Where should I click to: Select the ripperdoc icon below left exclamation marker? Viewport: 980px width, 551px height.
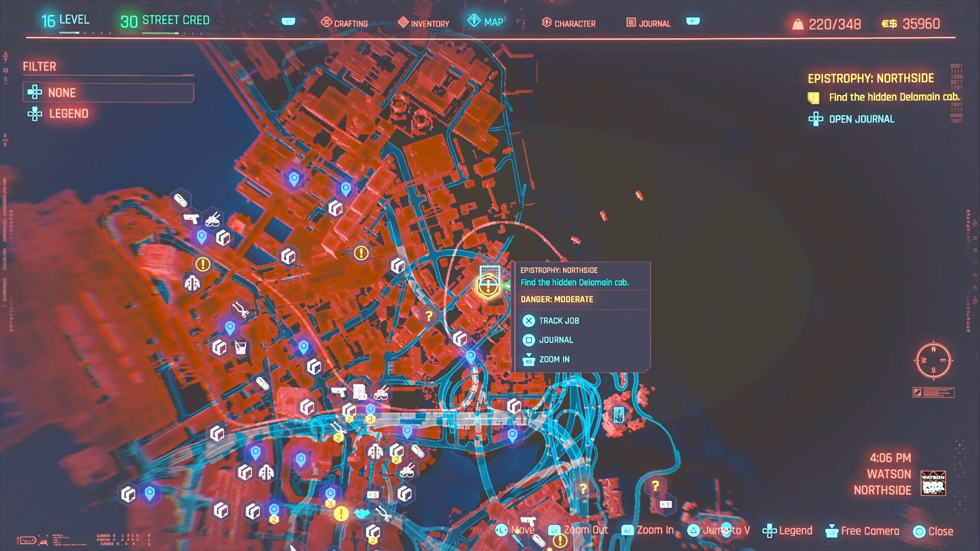point(192,283)
